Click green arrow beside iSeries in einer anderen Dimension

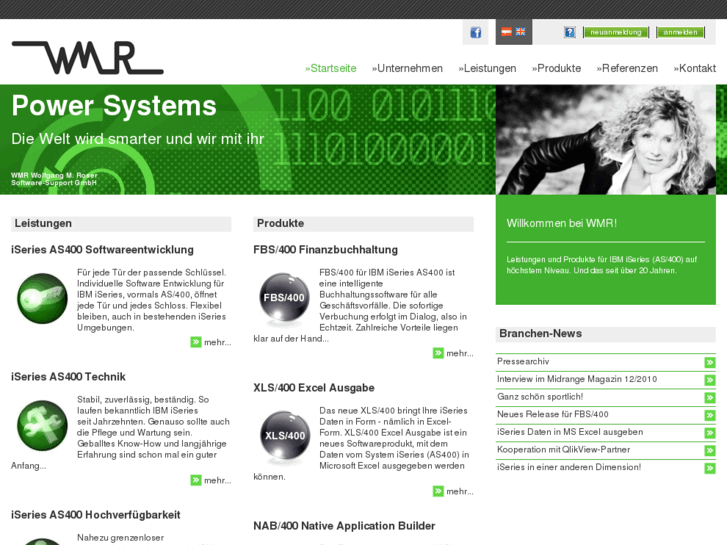pos(710,468)
